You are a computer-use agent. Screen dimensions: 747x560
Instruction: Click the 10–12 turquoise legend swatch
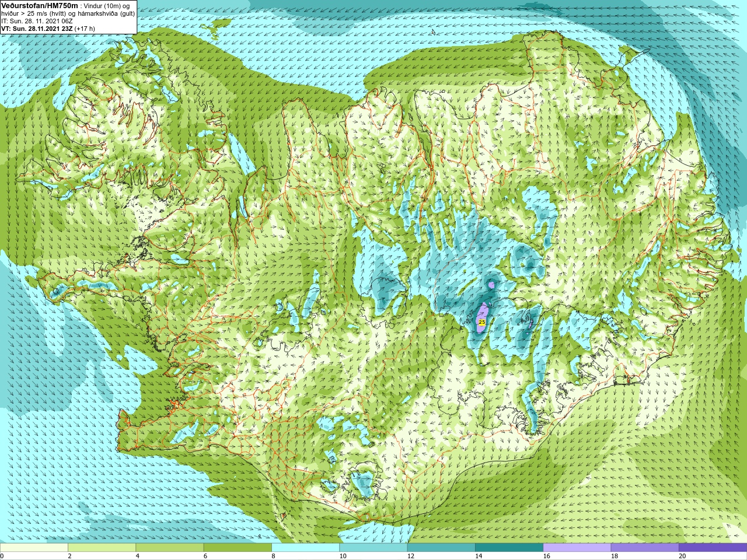point(373,548)
